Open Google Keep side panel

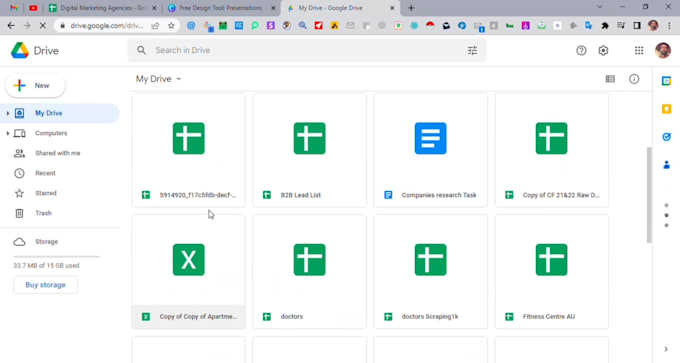667,109
